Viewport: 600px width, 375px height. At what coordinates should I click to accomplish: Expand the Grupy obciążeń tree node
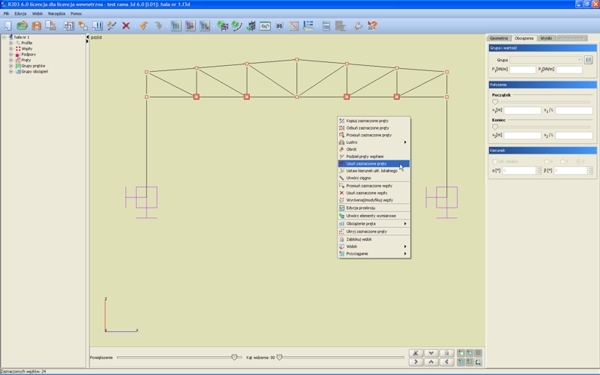coord(11,72)
